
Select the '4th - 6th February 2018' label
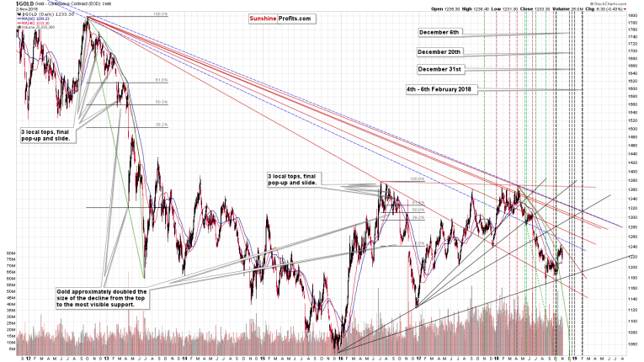point(441,89)
